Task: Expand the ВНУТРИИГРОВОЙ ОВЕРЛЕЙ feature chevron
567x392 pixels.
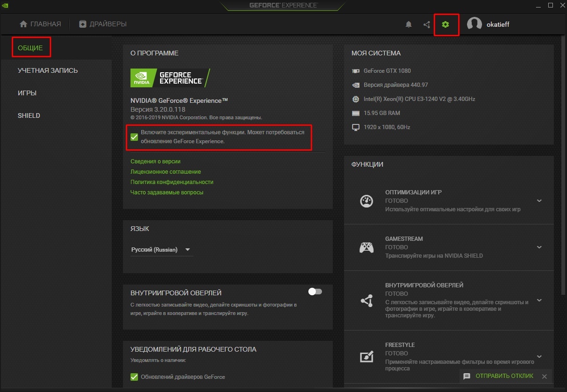Action: click(x=539, y=300)
